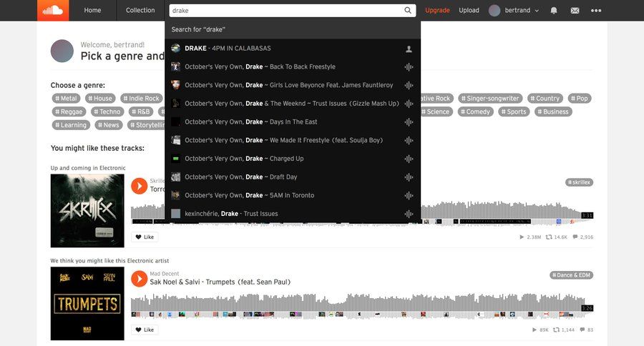Choose the Techno genre tag
644x346 pixels.
point(107,112)
